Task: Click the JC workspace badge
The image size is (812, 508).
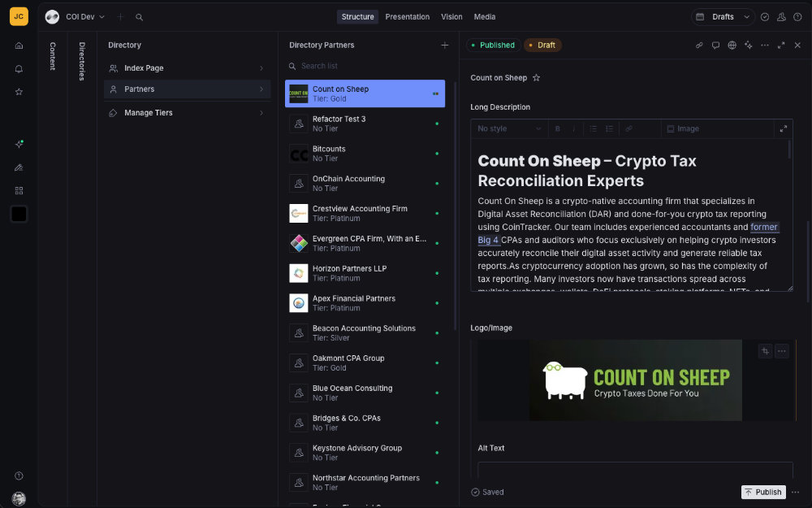Action: tap(19, 16)
